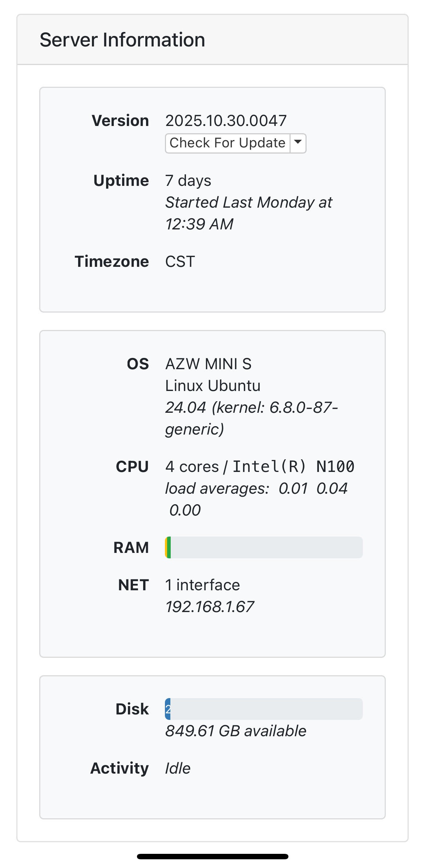Image resolution: width=425 pixels, height=868 pixels.
Task: Click the Linux Ubuntu OS text
Action: click(213, 386)
